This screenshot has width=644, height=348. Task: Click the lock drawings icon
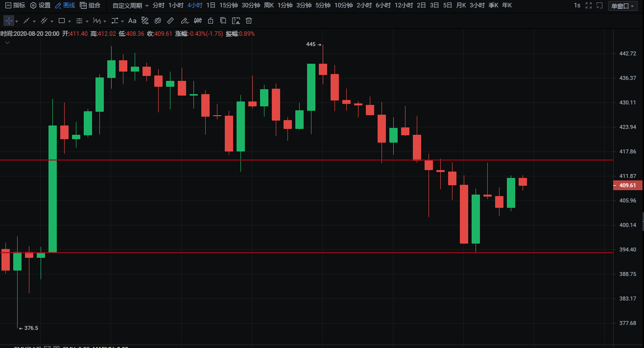point(211,21)
